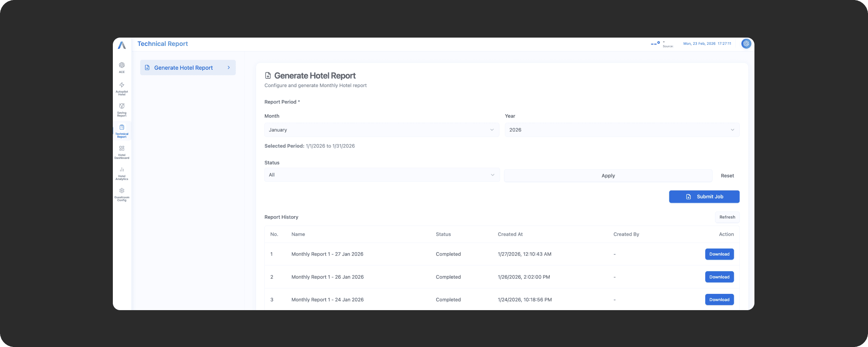
Task: Click created time '1/27/2026, 12:10:43 AM'
Action: pos(524,254)
